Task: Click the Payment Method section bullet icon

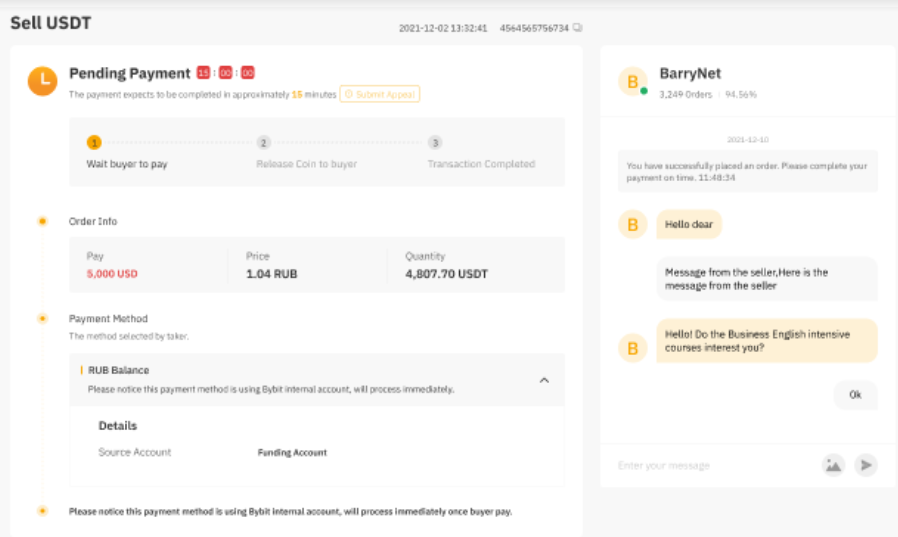Action: point(42,319)
